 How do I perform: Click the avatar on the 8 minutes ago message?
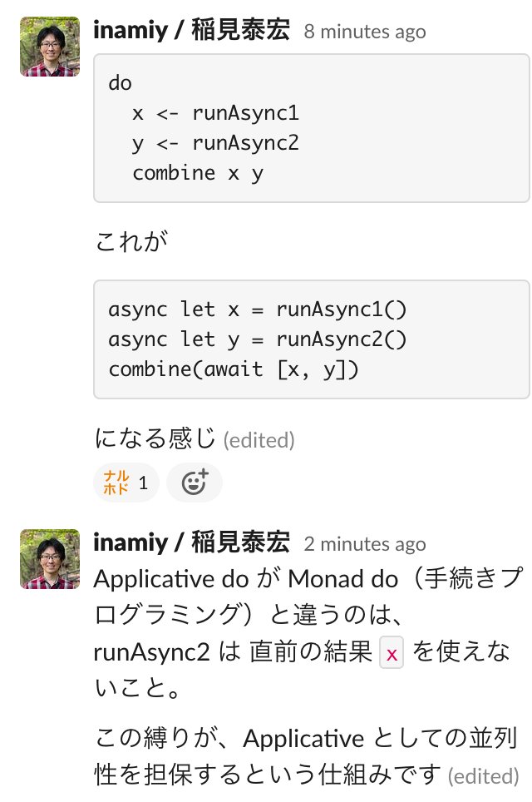pos(50,47)
